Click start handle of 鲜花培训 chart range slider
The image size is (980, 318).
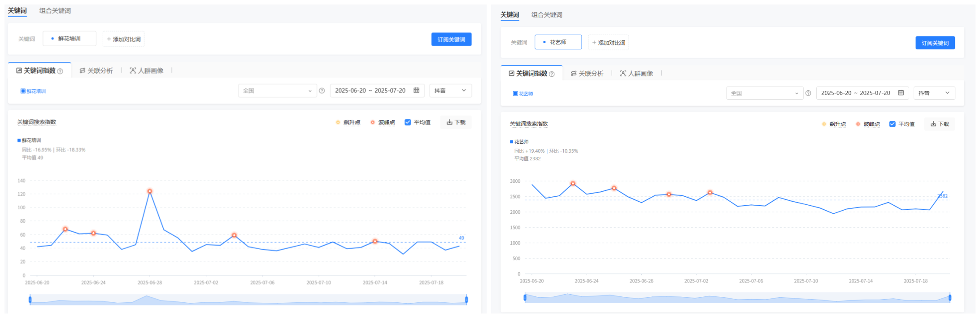30,300
